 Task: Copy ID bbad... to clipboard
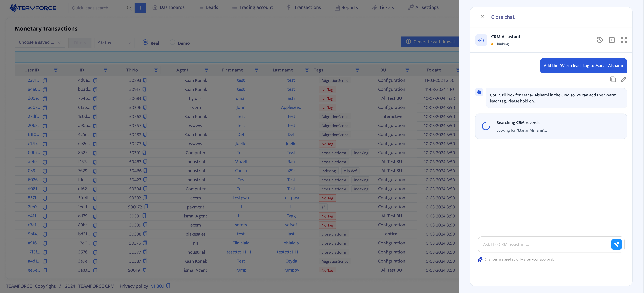click(x=95, y=90)
